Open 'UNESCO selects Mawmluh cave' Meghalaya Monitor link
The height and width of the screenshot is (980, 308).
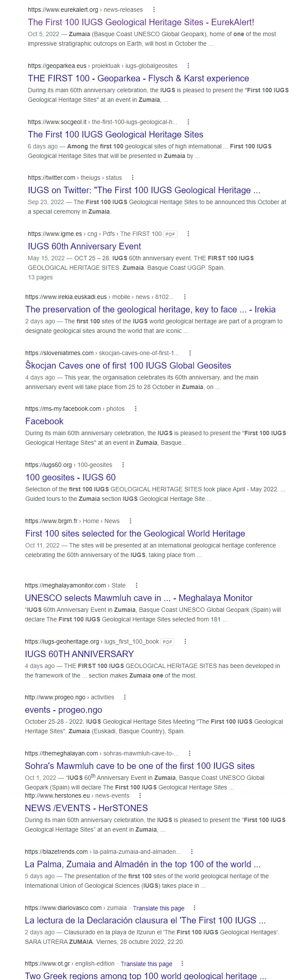(x=138, y=598)
